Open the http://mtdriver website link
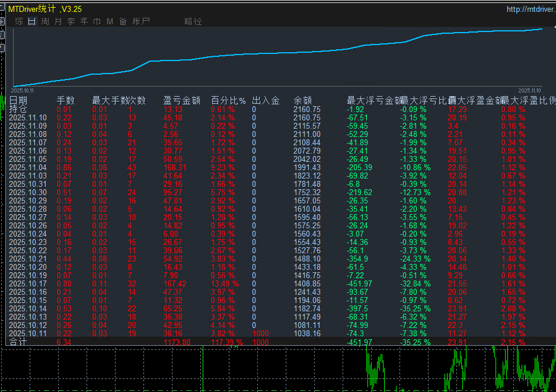Image resolution: width=556 pixels, height=392 pixels. 531,9
